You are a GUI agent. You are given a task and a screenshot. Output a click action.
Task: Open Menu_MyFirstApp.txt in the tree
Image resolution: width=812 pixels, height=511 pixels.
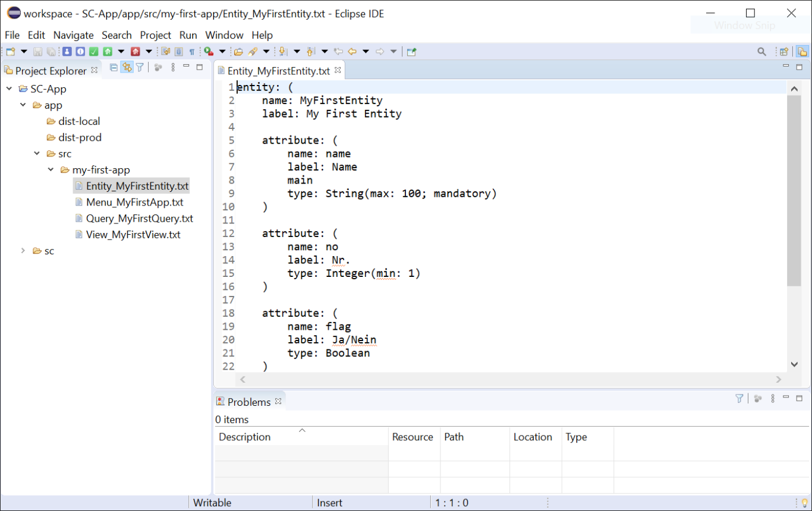(x=134, y=202)
